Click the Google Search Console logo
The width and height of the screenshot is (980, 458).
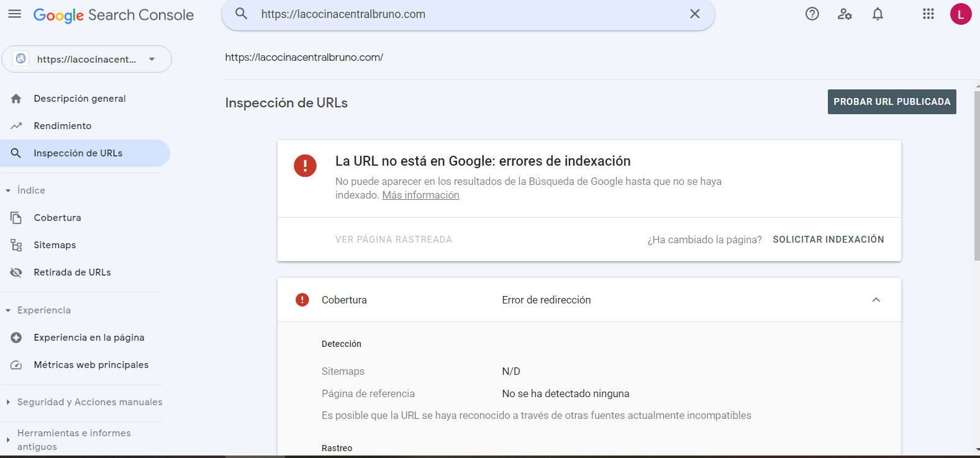[114, 15]
